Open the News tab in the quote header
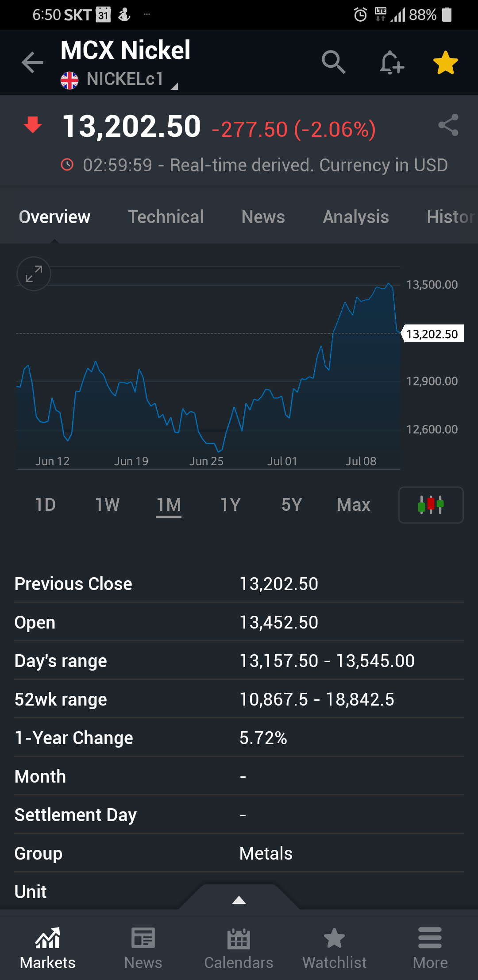The width and height of the screenshot is (478, 980). [x=263, y=217]
